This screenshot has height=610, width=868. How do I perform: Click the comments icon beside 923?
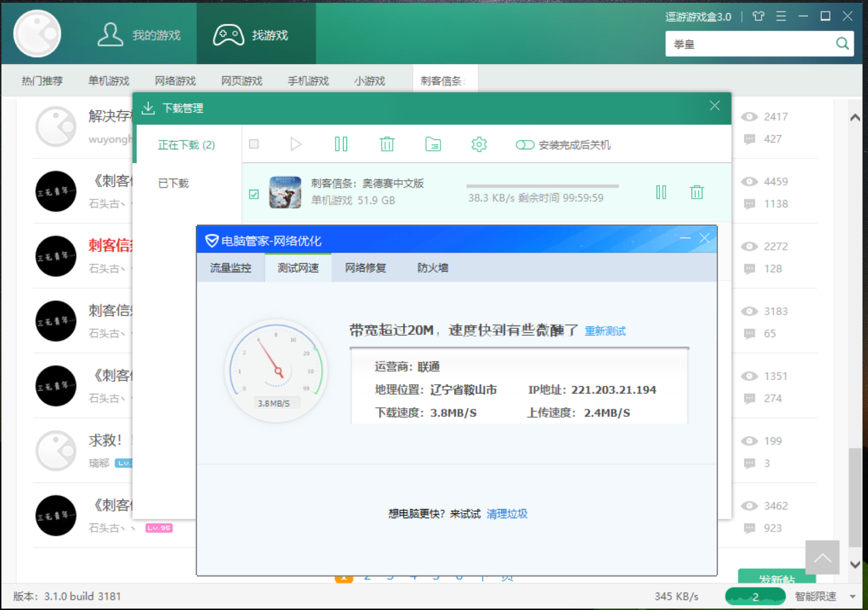(x=750, y=528)
